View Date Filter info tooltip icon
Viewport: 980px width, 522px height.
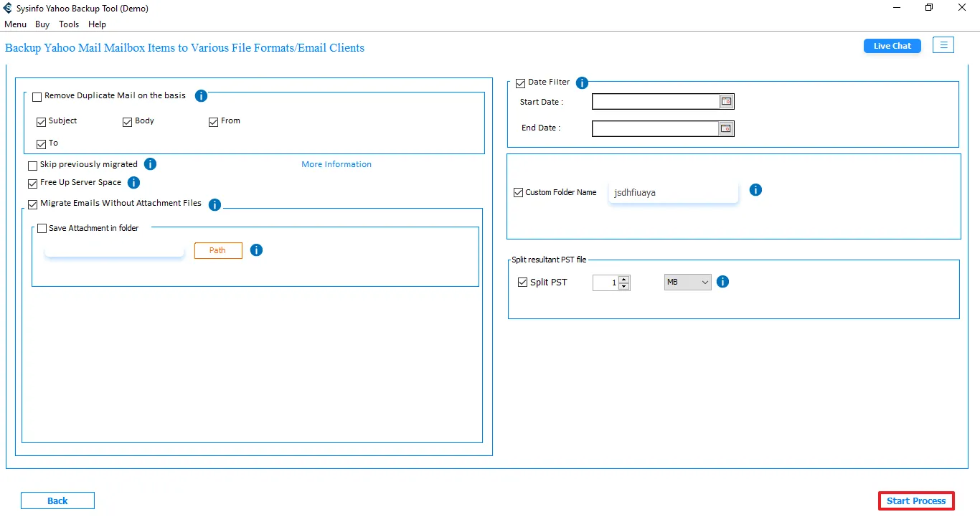(x=582, y=83)
